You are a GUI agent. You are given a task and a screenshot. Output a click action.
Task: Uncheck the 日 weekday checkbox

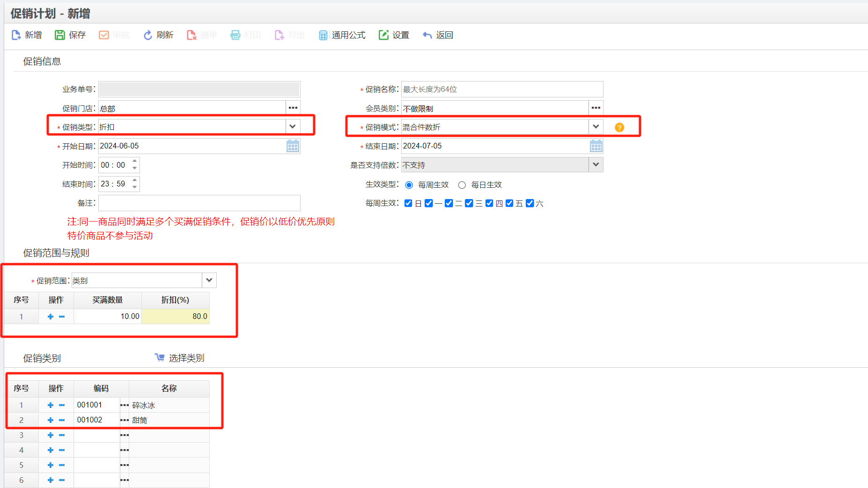tap(408, 203)
